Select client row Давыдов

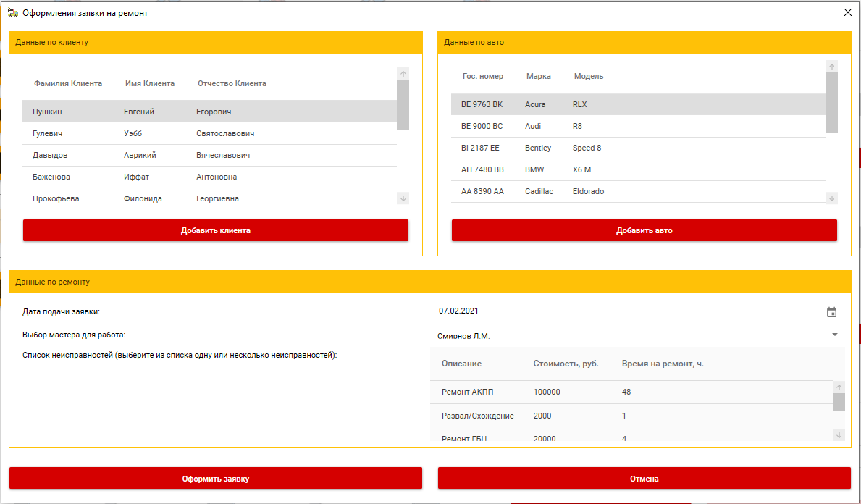tap(210, 156)
